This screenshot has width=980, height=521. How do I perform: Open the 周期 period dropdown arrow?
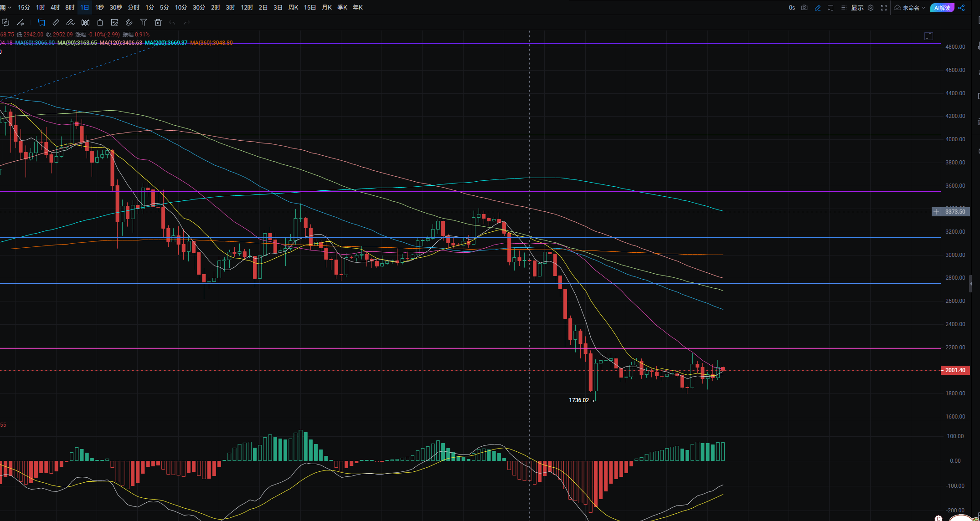[x=9, y=8]
